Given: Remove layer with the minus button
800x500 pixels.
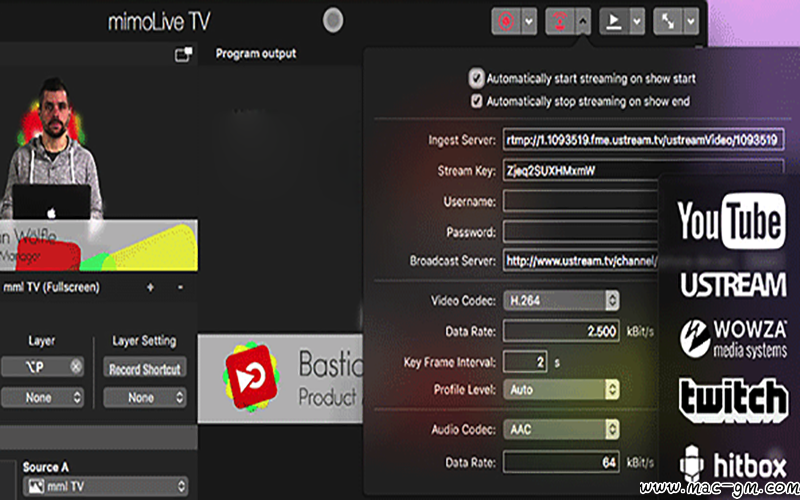Looking at the screenshot, I should (180, 288).
